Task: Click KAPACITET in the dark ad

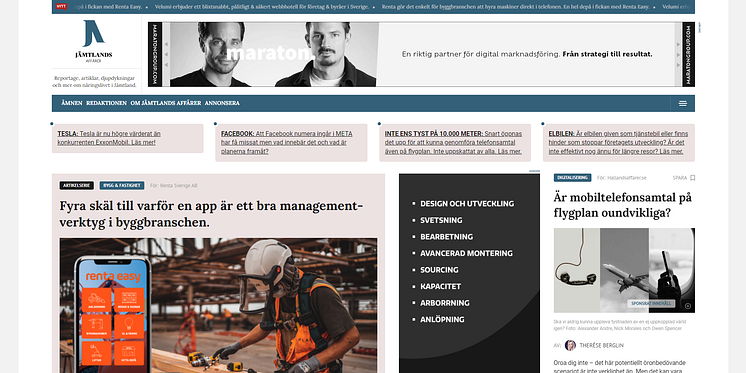Action: (441, 286)
